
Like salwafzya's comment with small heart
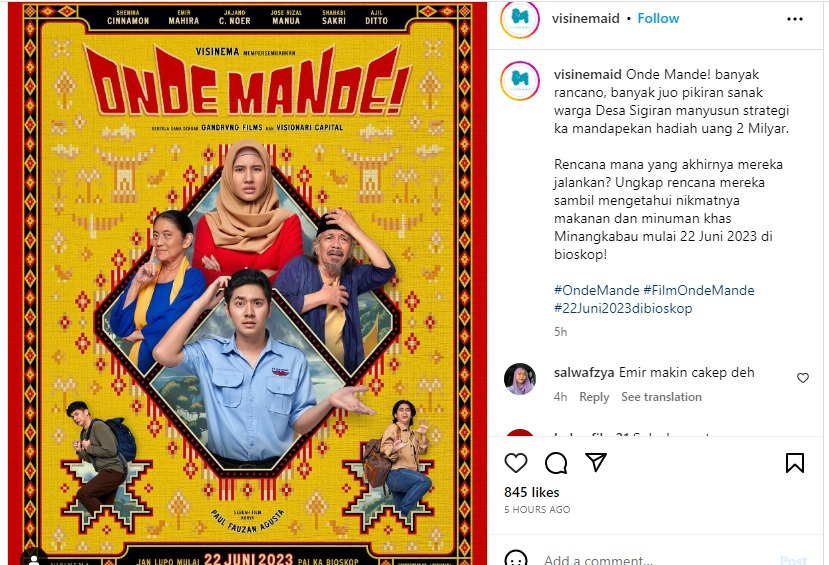(x=803, y=378)
